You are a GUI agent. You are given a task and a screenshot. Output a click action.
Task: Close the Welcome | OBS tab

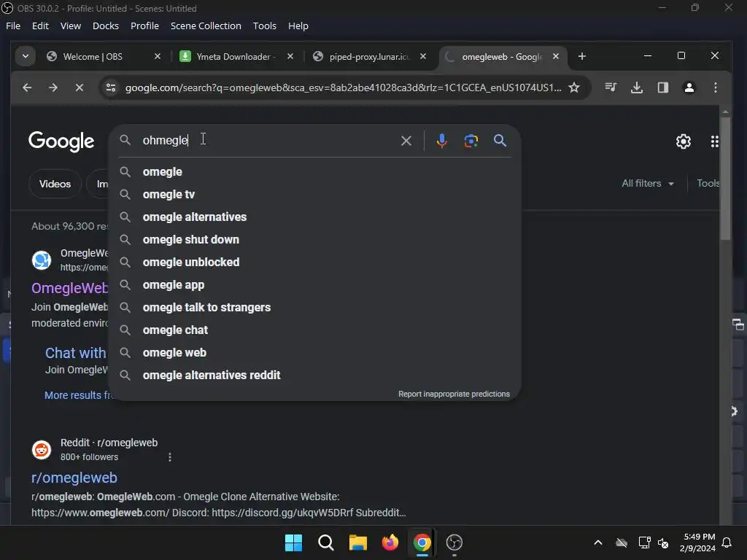pos(158,56)
